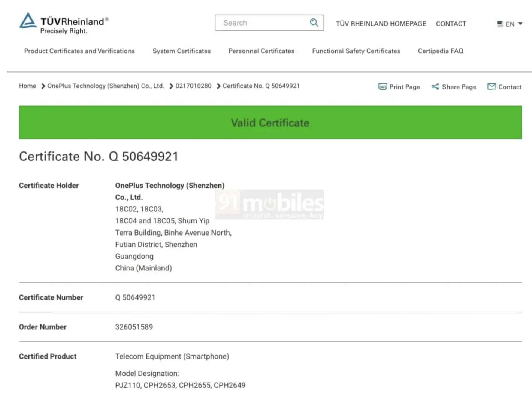Open the Certipedia FAQ page
The height and width of the screenshot is (399, 532).
click(x=440, y=51)
